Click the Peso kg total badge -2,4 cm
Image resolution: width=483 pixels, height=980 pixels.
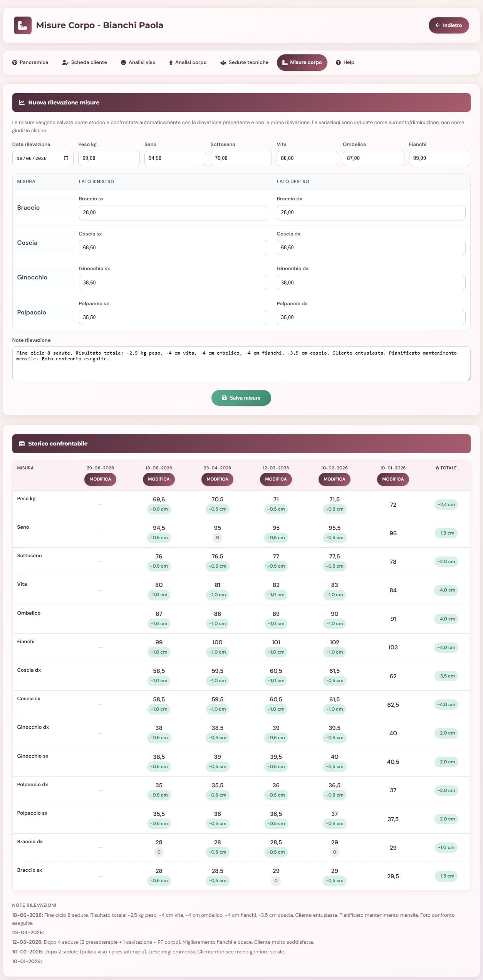tap(446, 504)
